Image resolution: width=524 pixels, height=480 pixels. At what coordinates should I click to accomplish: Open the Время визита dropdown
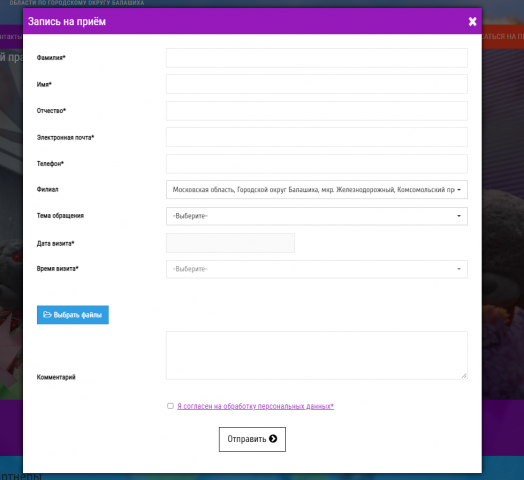pos(317,269)
